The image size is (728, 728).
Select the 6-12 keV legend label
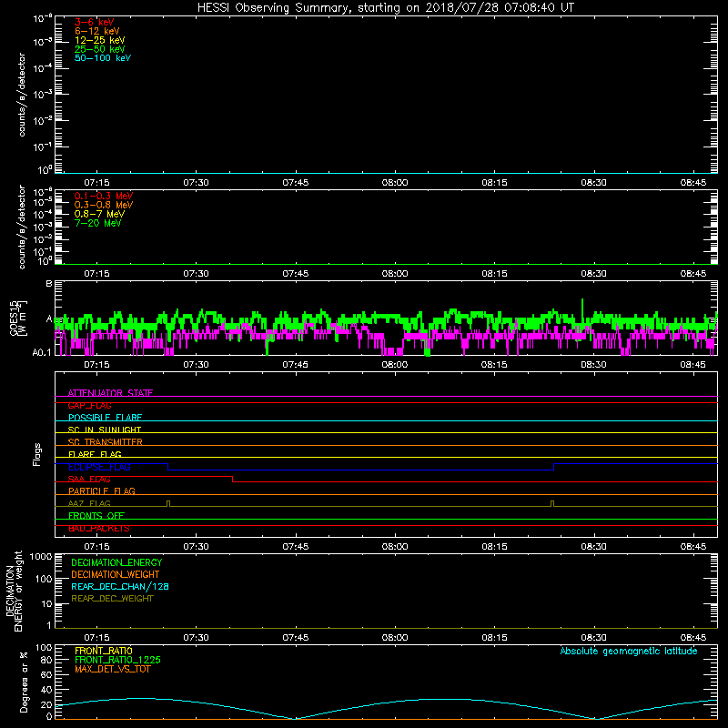(x=97, y=31)
